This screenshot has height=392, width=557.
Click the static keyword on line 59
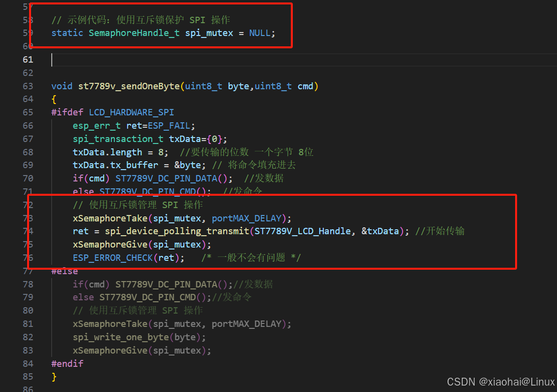coord(67,33)
